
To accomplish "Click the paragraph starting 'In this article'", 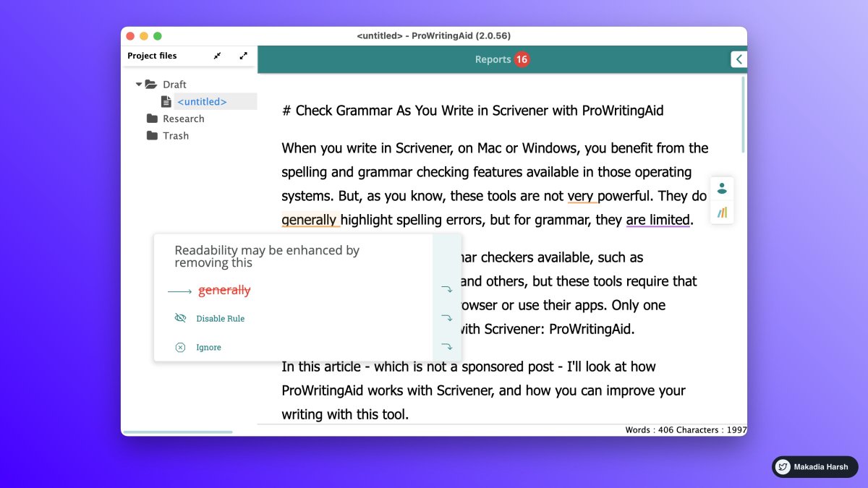I will (485, 390).
